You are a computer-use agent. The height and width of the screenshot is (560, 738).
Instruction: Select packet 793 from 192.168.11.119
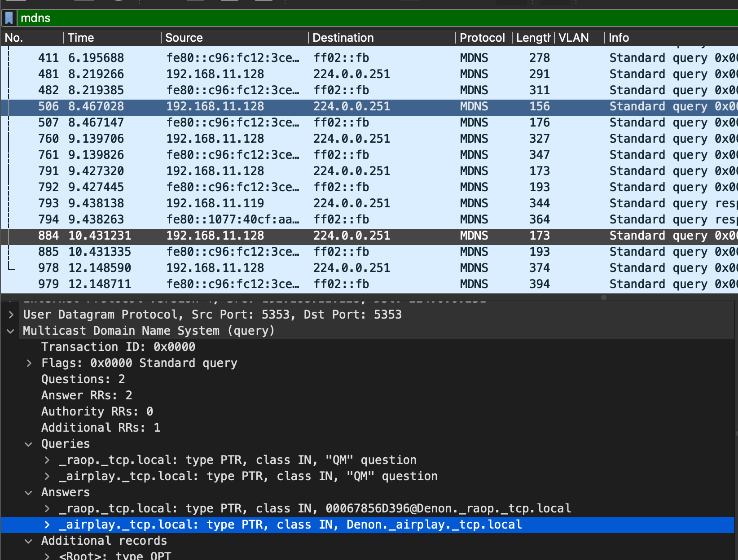pyautogui.click(x=369, y=203)
